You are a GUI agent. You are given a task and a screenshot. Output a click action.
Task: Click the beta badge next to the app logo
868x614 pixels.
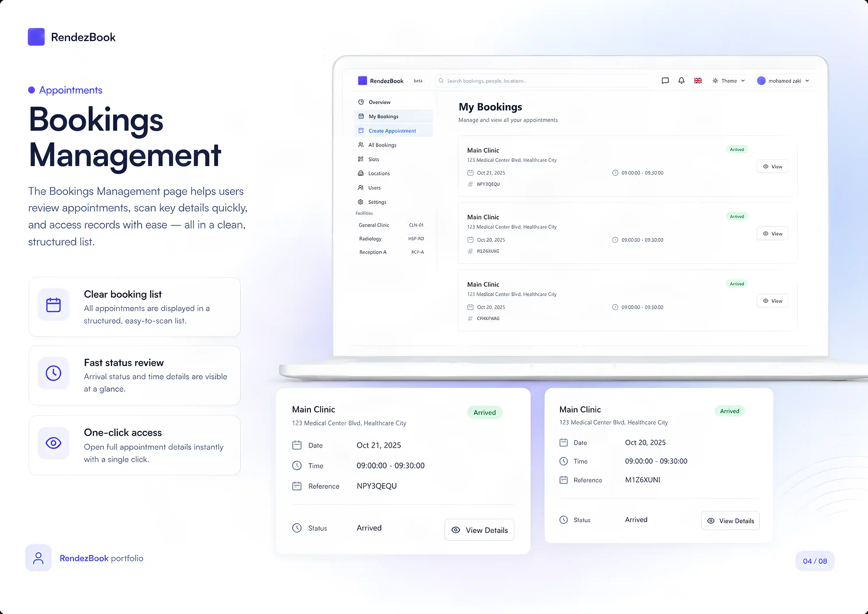coord(418,81)
